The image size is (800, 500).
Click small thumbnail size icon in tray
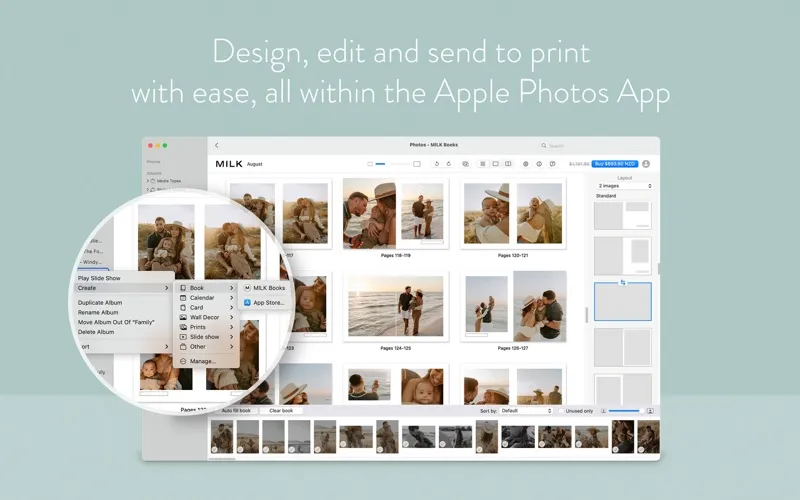coord(603,411)
